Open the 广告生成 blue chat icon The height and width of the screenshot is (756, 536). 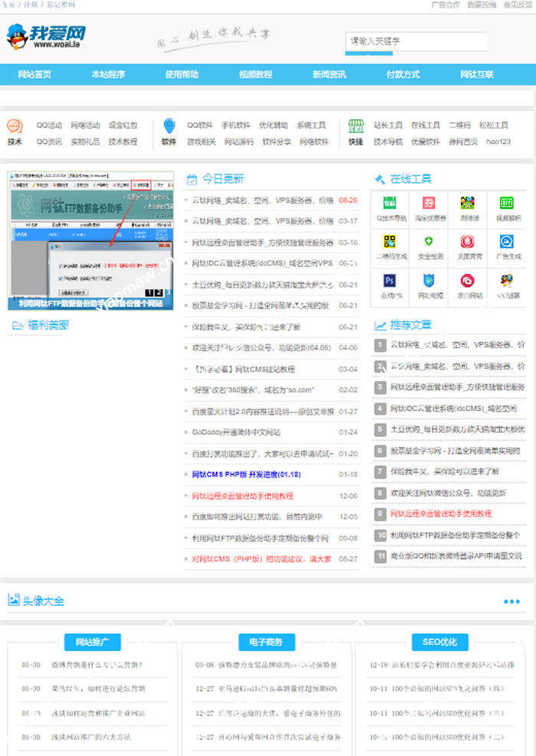(x=506, y=242)
